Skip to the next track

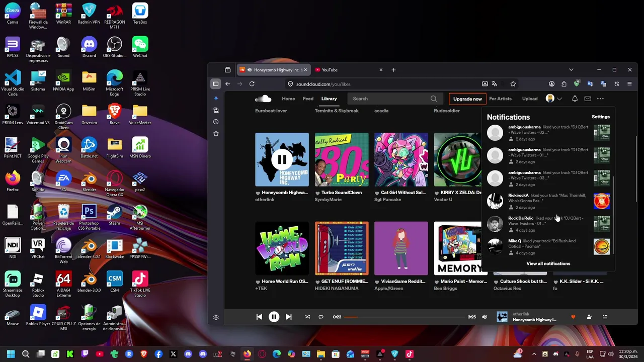(288, 317)
